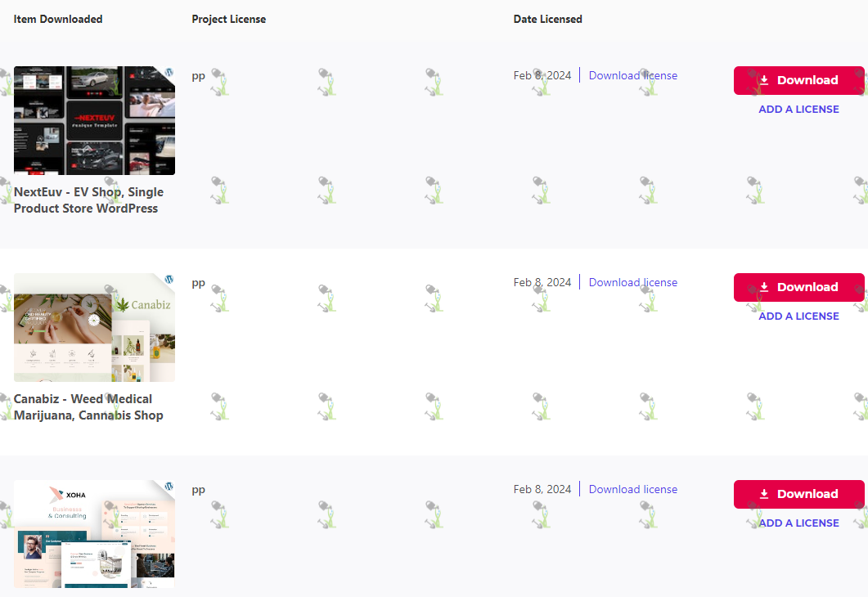Add a license to NextEuv item
Image resolution: width=868 pixels, height=597 pixels.
tap(798, 109)
